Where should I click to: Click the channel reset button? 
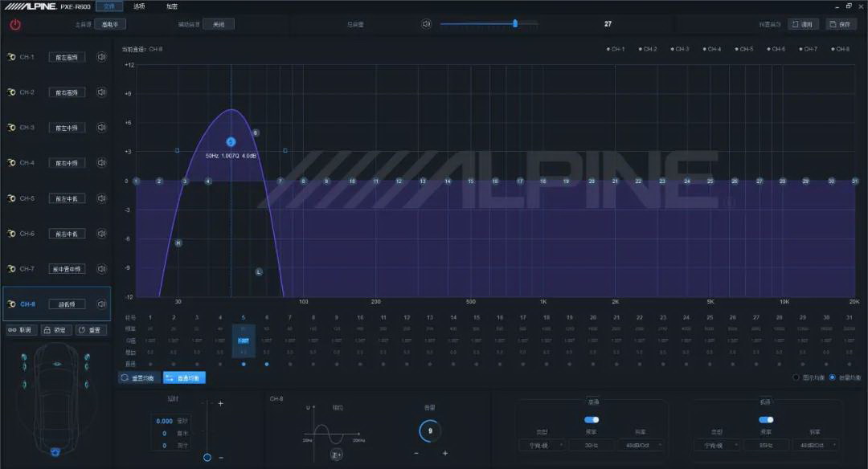pyautogui.click(x=91, y=329)
